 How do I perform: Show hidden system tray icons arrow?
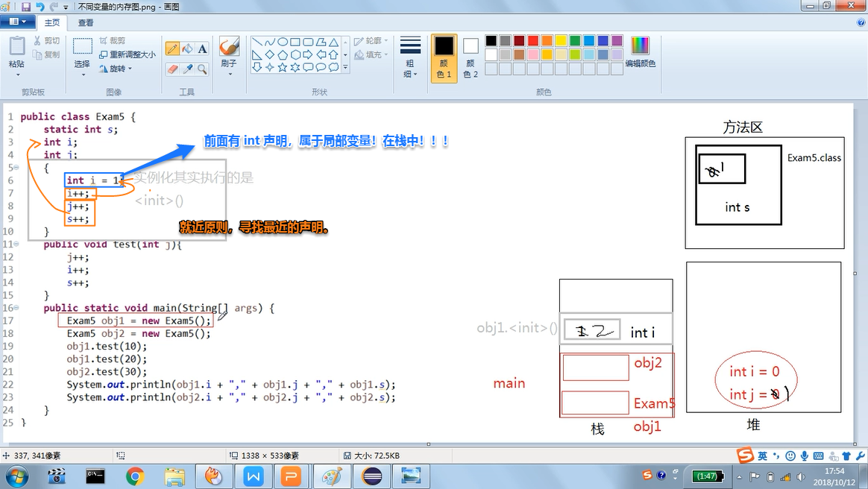coord(739,476)
